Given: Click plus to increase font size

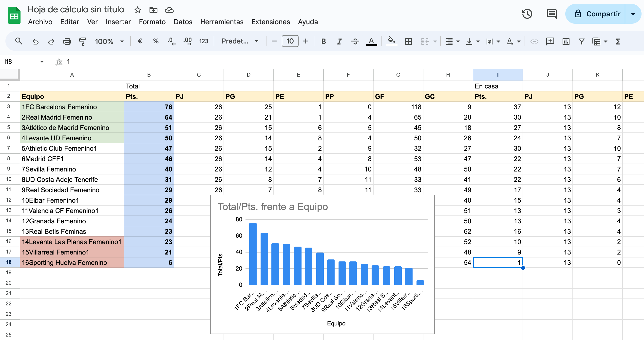Looking at the screenshot, I should pos(305,41).
